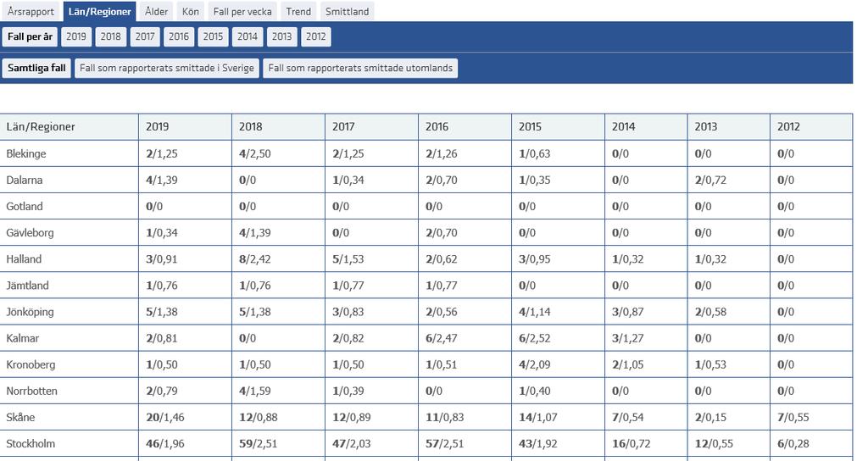
Task: Choose year 2015 filter button
Action: point(213,36)
